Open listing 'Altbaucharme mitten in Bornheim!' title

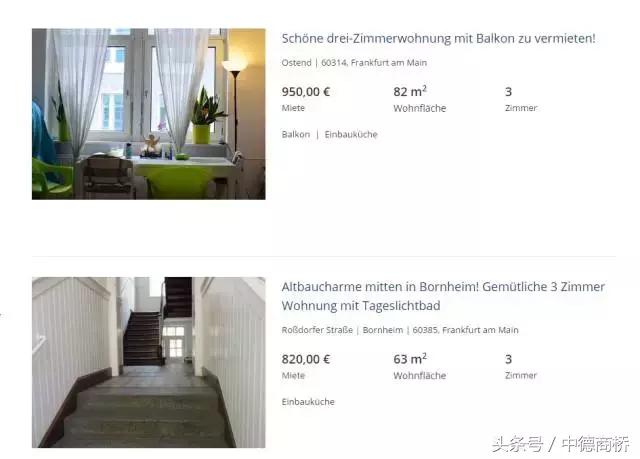click(443, 296)
